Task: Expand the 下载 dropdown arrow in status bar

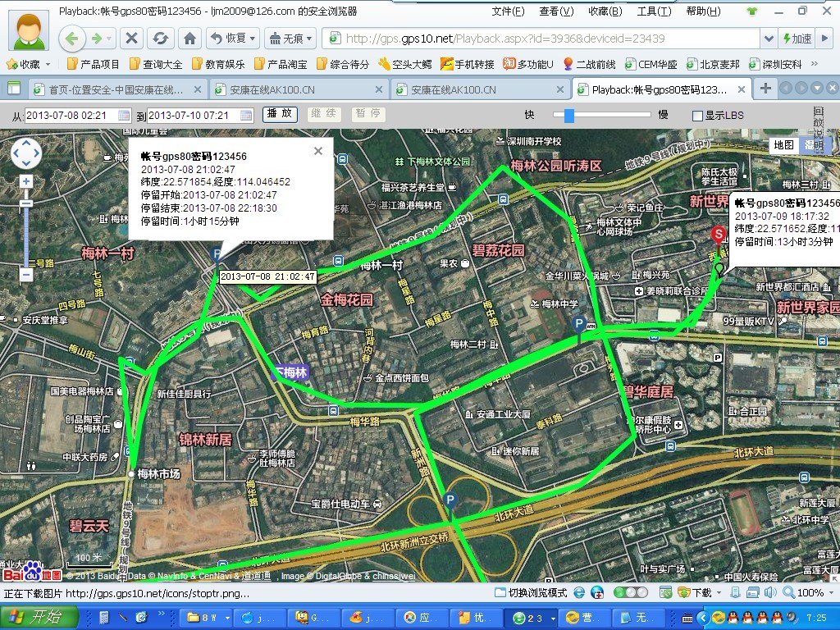Action: pyautogui.click(x=719, y=592)
